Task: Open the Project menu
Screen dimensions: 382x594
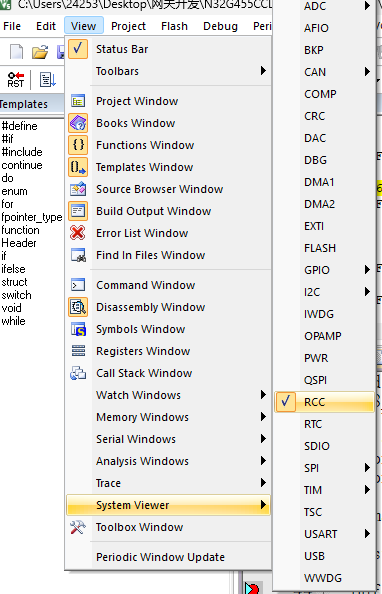Action: [128, 26]
